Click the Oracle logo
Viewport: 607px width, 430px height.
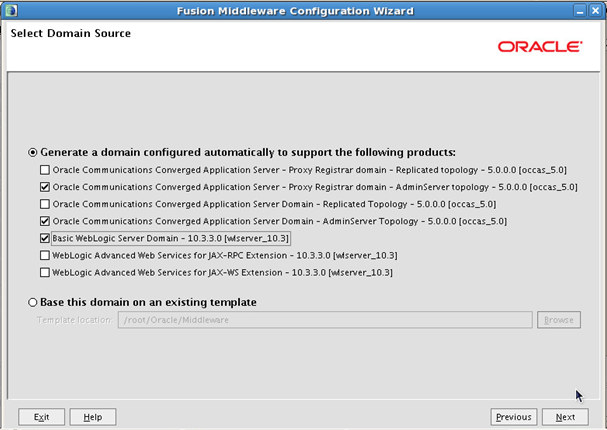click(539, 46)
